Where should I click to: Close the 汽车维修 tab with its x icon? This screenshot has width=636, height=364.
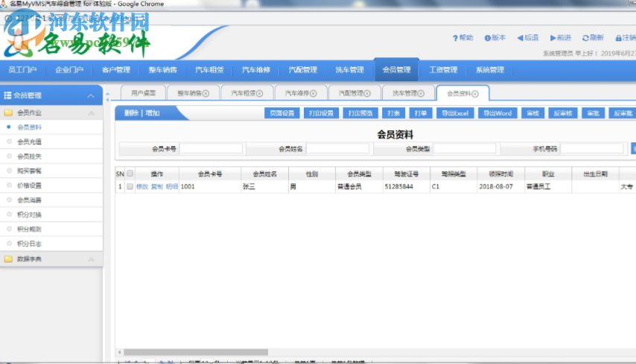coord(313,94)
